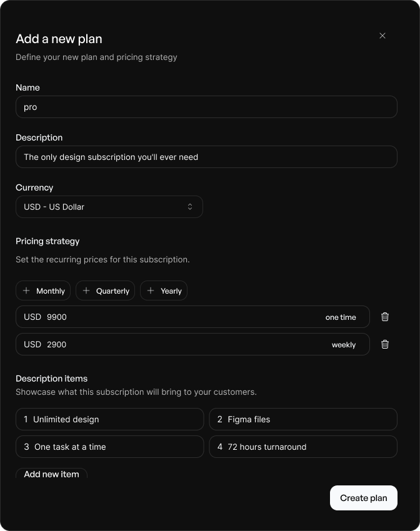Viewport: 420px width, 531px height.
Task: Click the Create plan button
Action: pos(363,498)
